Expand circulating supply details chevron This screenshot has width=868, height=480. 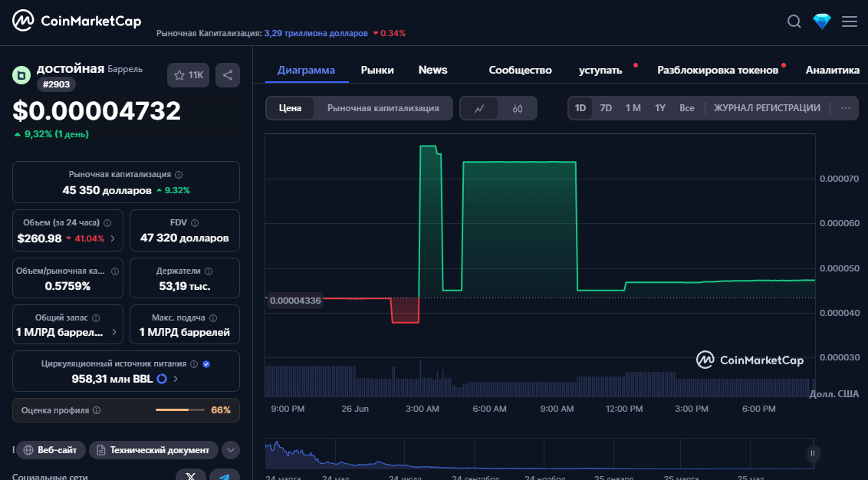176,379
